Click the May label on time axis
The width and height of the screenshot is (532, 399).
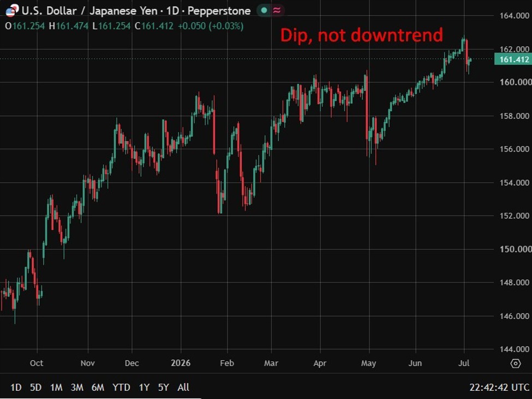click(x=368, y=363)
